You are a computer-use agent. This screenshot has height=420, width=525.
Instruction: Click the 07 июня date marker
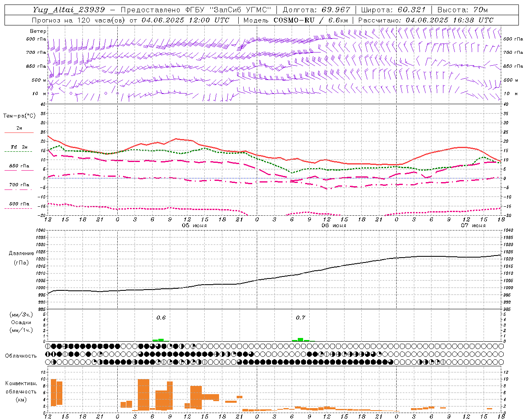[473, 226]
